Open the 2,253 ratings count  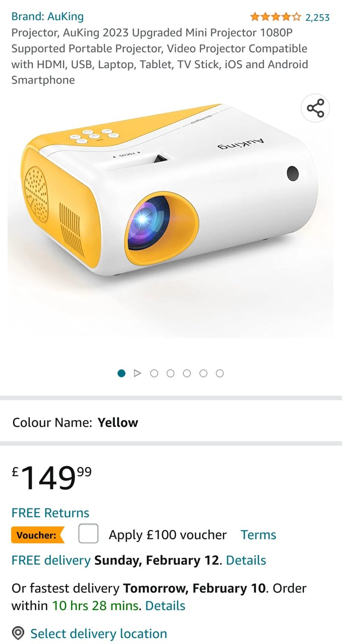[x=317, y=18]
